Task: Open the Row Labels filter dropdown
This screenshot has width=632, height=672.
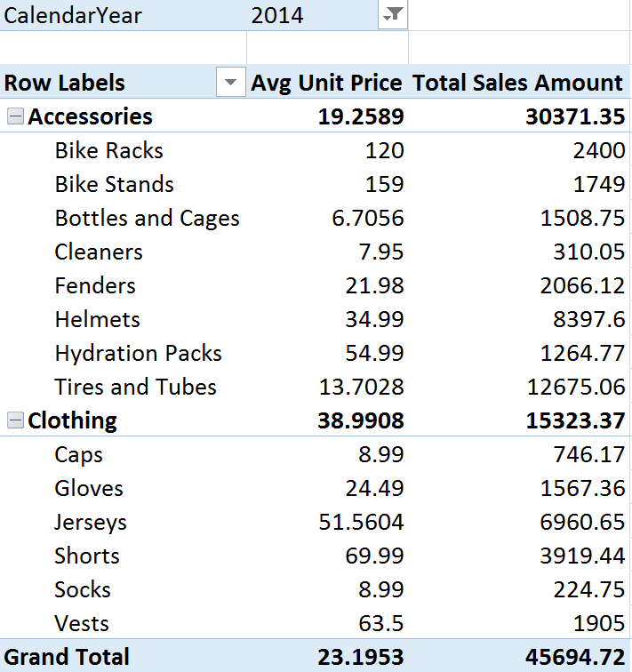Action: [x=230, y=84]
